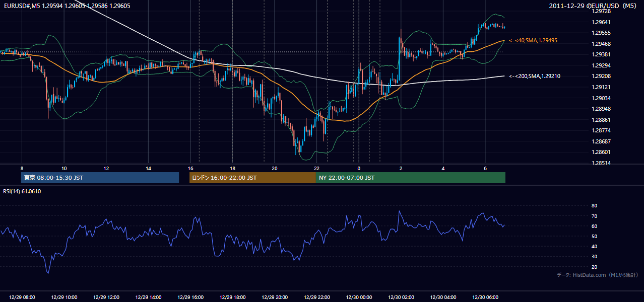644x302 pixels.
Task: Click price axis label 1.28948
Action: tap(601, 109)
